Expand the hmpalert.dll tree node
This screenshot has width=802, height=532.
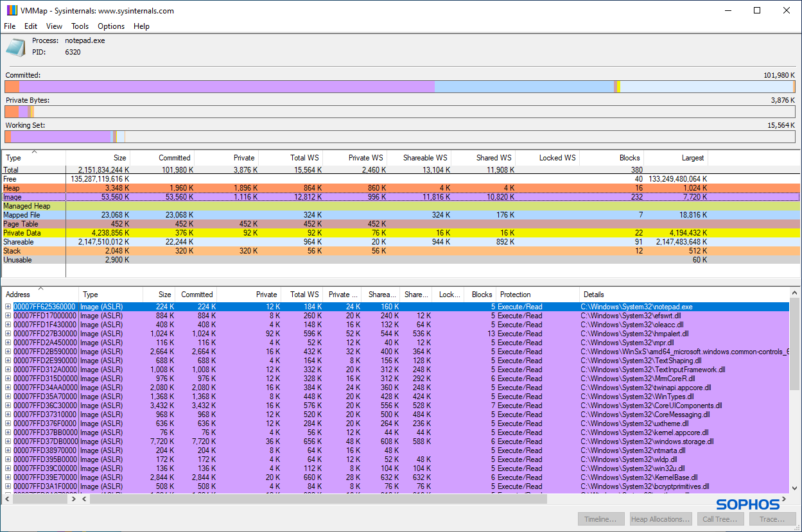[8, 334]
